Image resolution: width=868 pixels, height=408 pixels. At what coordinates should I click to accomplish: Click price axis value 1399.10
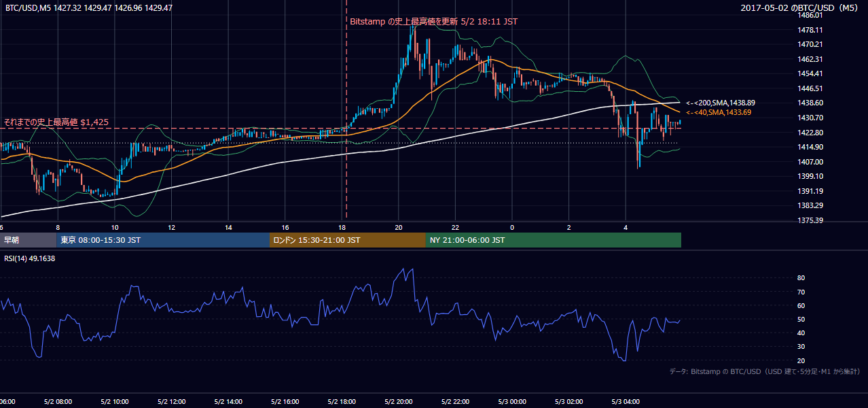[811, 176]
